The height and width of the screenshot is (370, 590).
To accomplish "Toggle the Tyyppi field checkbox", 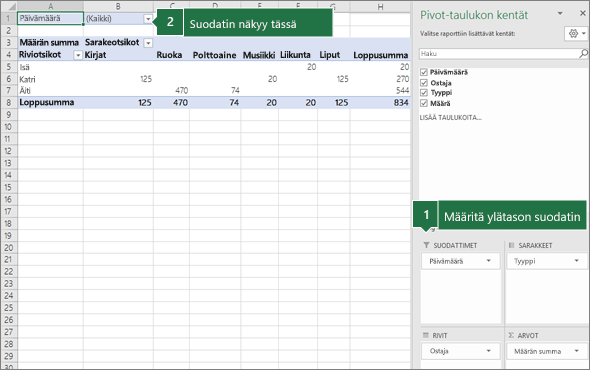I will click(424, 93).
